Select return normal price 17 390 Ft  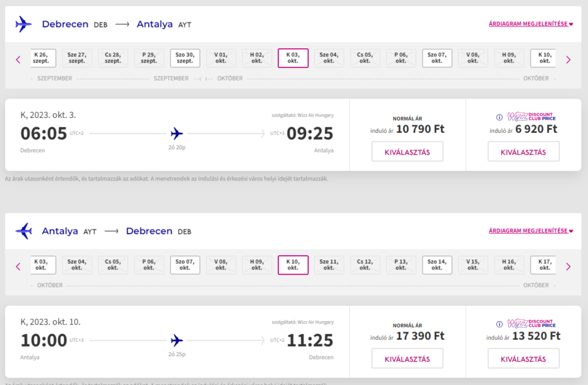coord(407,359)
